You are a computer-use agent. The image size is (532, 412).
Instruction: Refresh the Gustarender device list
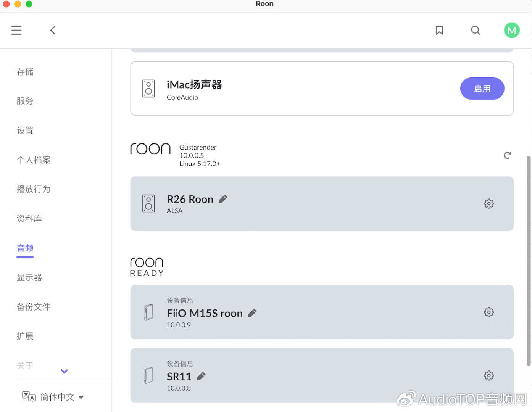coord(507,155)
